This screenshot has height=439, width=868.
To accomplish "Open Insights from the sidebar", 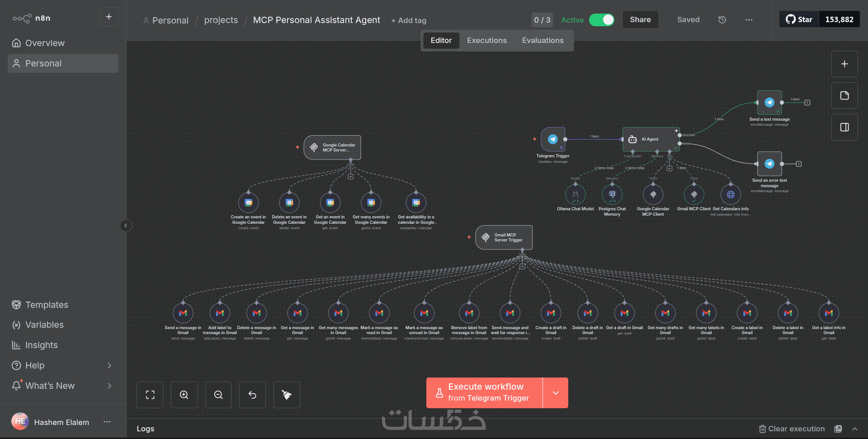I will 63,345.
